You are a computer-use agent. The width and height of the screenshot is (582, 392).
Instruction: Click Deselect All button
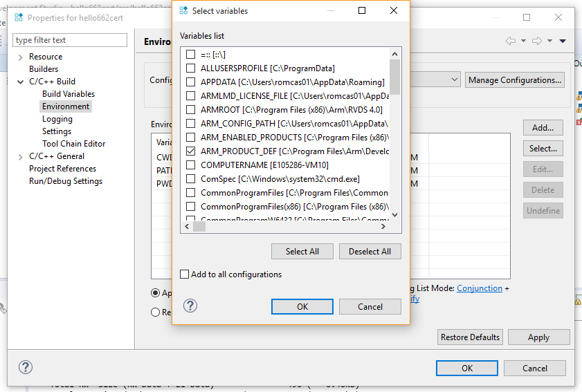[370, 252]
